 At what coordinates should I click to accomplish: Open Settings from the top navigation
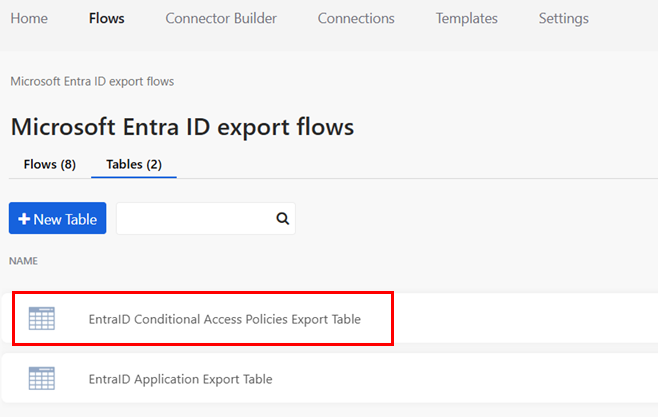pos(563,18)
